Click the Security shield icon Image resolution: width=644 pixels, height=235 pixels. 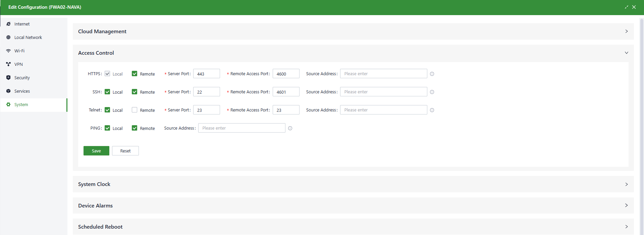[x=8, y=78]
